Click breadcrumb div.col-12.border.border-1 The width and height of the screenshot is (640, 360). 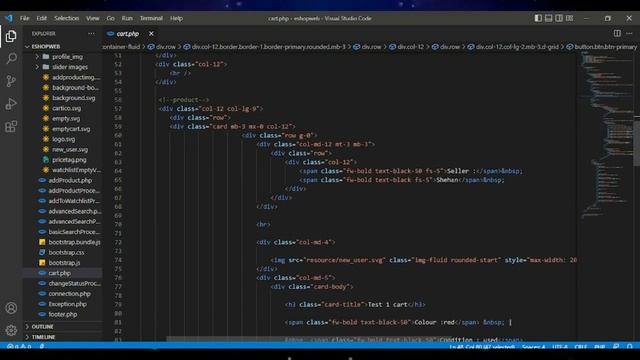click(264, 47)
